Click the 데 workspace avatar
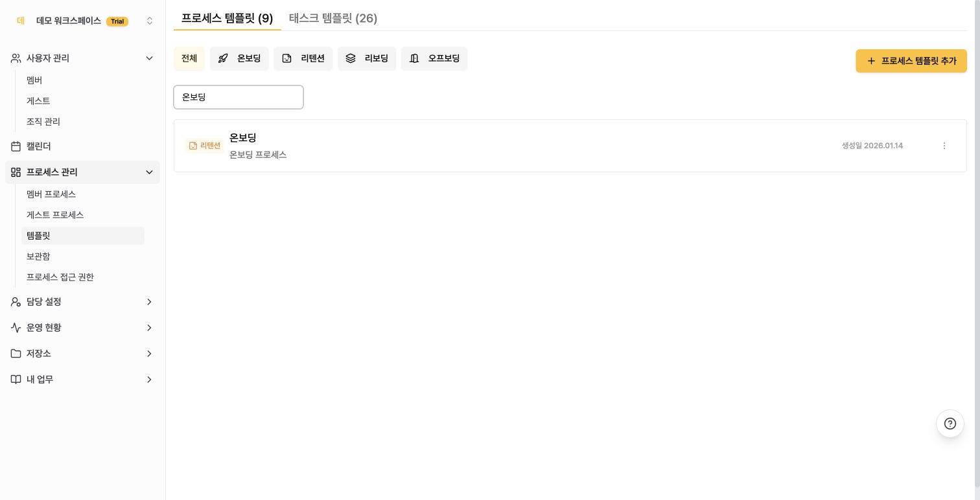 (21, 21)
